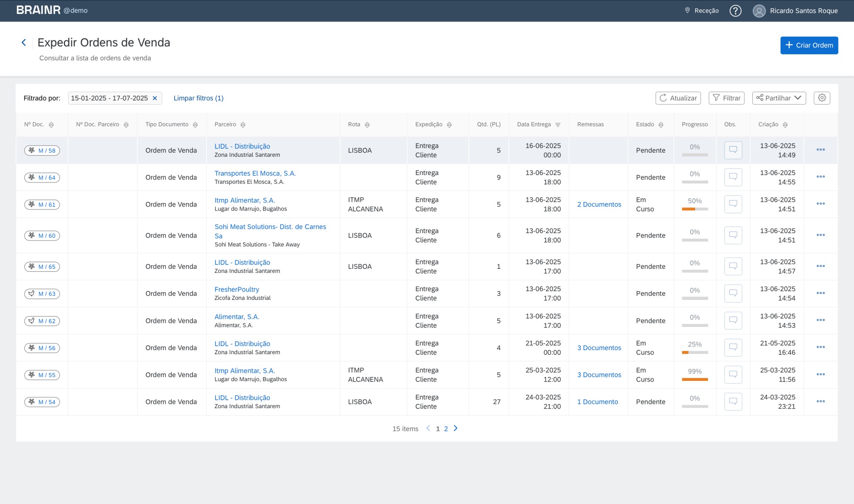Viewport: 854px width, 504px height.
Task: Open table settings gear icon
Action: point(822,98)
